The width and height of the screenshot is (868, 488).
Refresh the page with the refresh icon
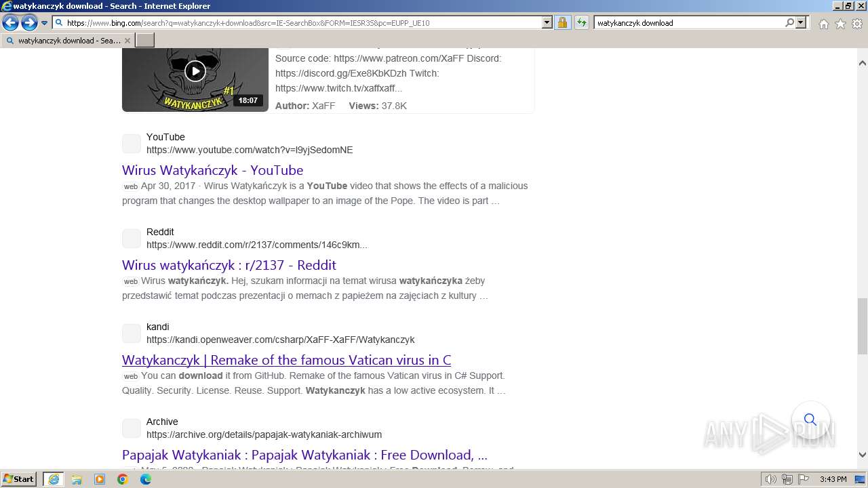click(581, 22)
